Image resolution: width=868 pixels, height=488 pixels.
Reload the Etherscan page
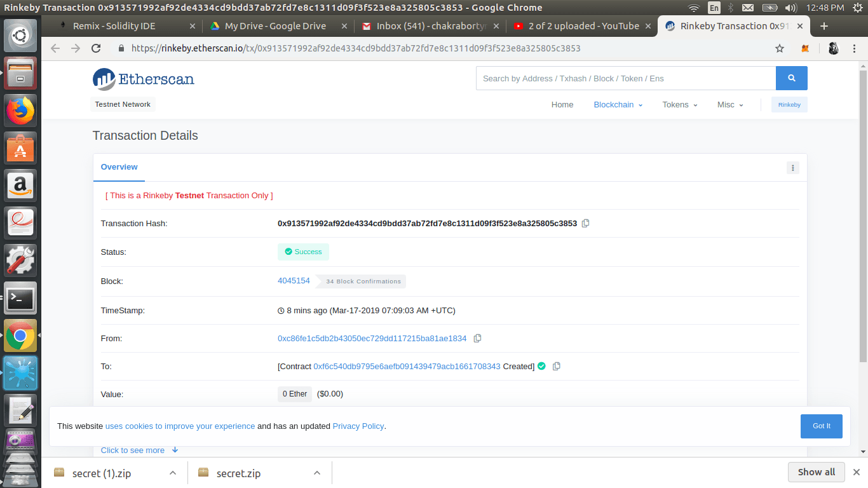click(x=96, y=48)
